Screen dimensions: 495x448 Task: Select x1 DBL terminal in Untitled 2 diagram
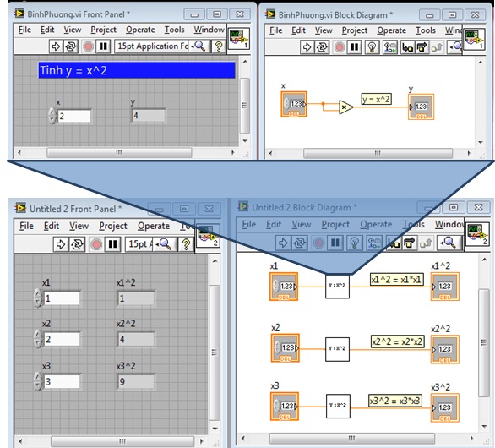(284, 287)
